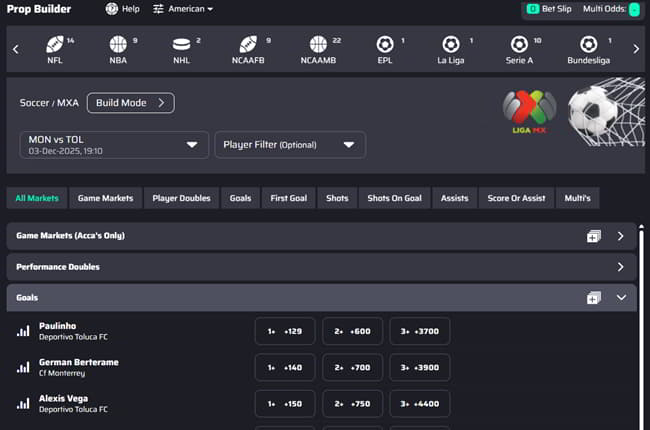
Task: Open Paulinho's stats chart icon
Action: (23, 331)
